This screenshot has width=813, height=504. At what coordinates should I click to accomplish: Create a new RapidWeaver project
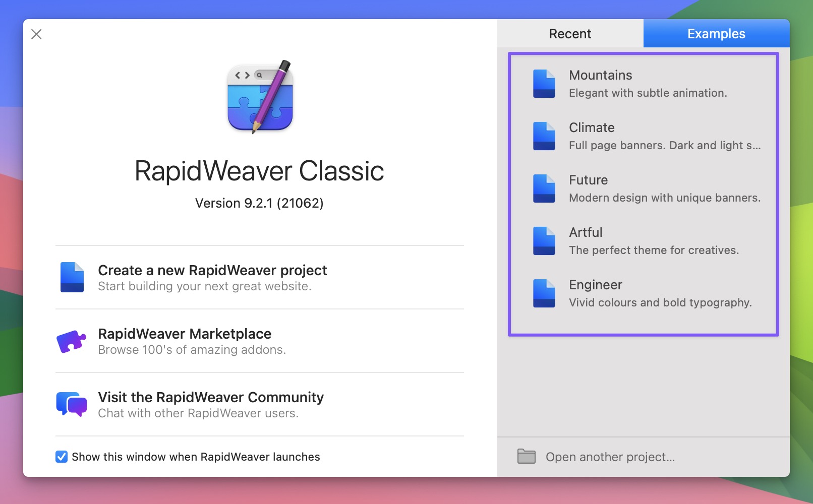[x=212, y=271]
